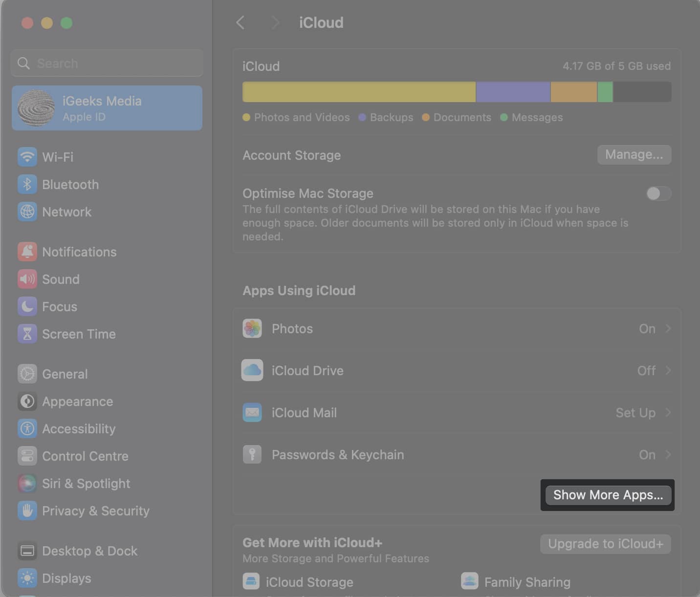
Task: Click the Notifications bell icon
Action: tap(27, 252)
